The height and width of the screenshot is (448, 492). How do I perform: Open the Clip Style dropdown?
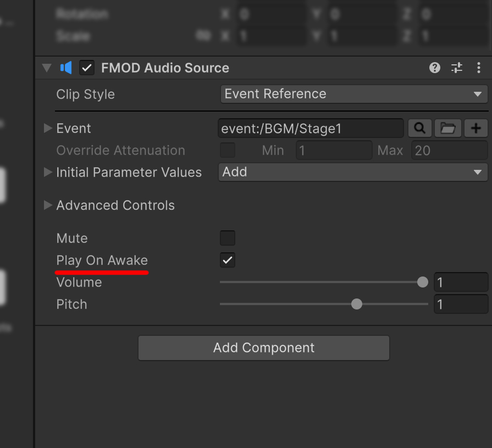point(354,94)
